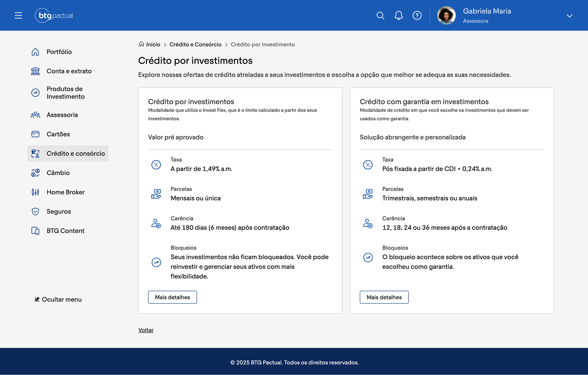588x375 pixels.
Task: Click the BTG Content document icon
Action: point(35,231)
